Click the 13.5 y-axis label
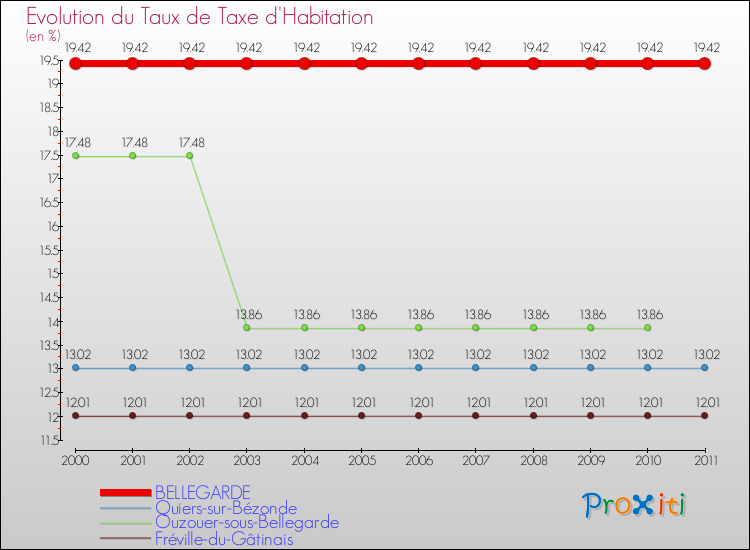Image resolution: width=750 pixels, height=550 pixels. click(49, 345)
